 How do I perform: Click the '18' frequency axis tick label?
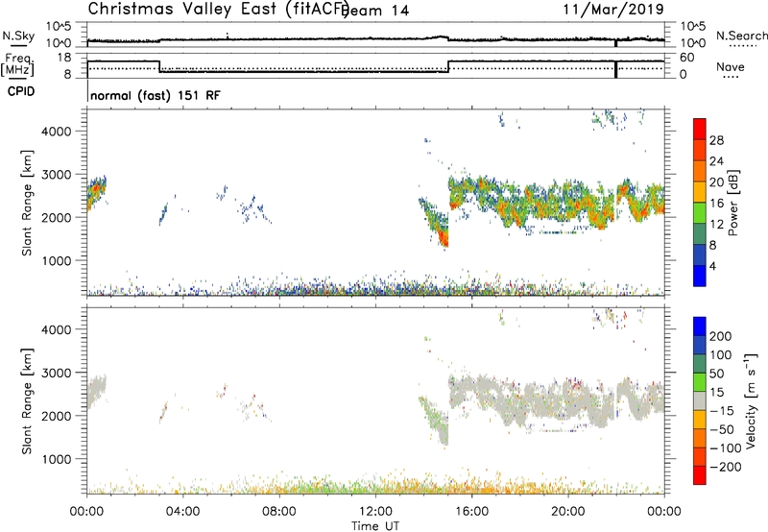pyautogui.click(x=64, y=58)
